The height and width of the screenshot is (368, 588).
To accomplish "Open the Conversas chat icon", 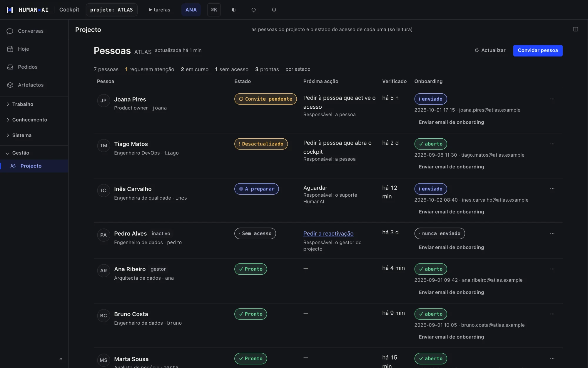I will point(10,31).
